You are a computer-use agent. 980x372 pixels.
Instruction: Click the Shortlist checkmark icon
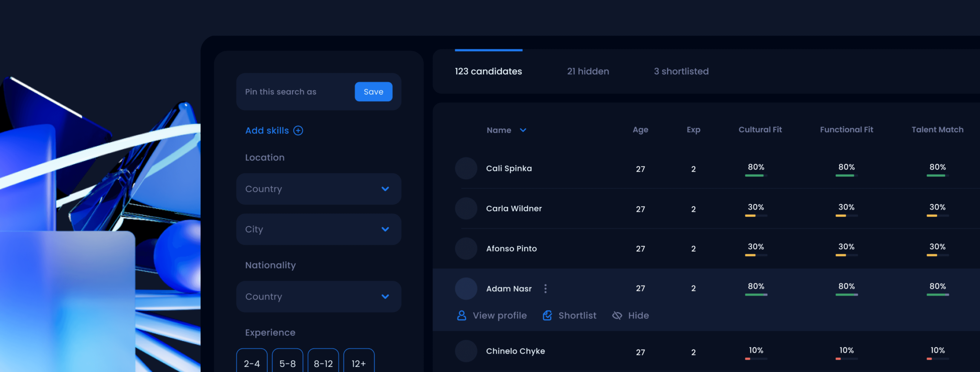click(x=547, y=315)
